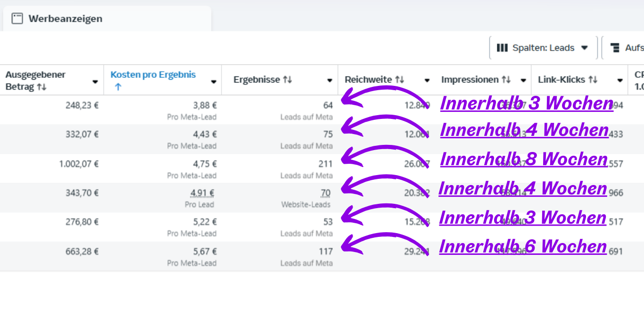This screenshot has width=644, height=311.
Task: Expand the Ergebnisse column dropdown arrow
Action: 330,80
